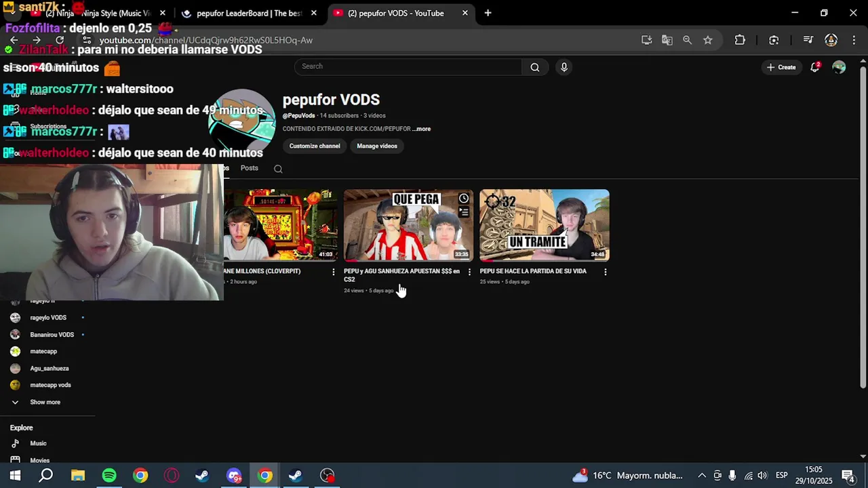868x488 pixels.
Task: Start voice search with the microphone icon
Action: tap(564, 67)
